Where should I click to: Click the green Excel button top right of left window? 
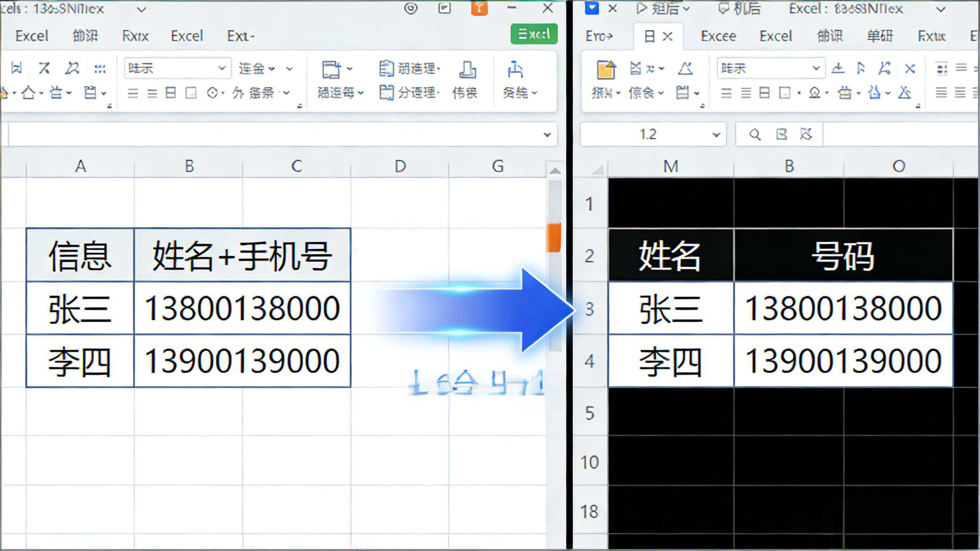(534, 34)
